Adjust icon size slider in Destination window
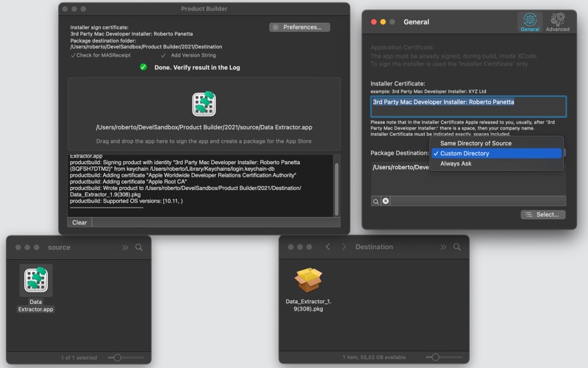588x368 pixels. tap(435, 357)
